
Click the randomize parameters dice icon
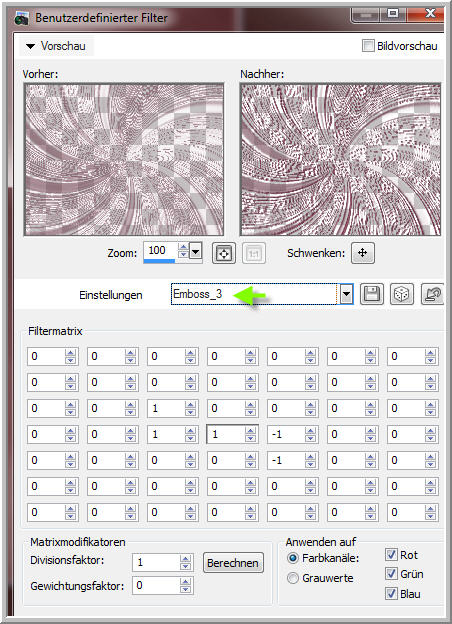point(401,294)
